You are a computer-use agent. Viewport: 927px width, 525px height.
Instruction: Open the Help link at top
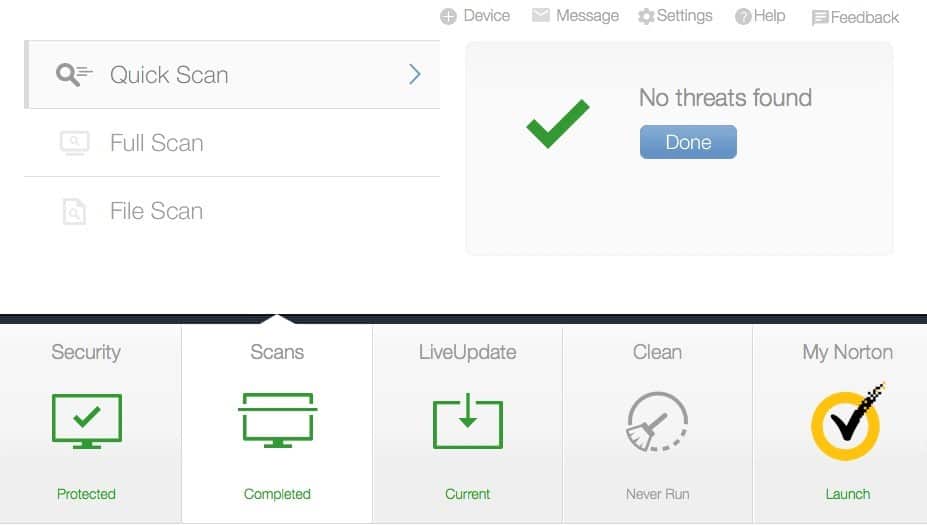click(770, 16)
